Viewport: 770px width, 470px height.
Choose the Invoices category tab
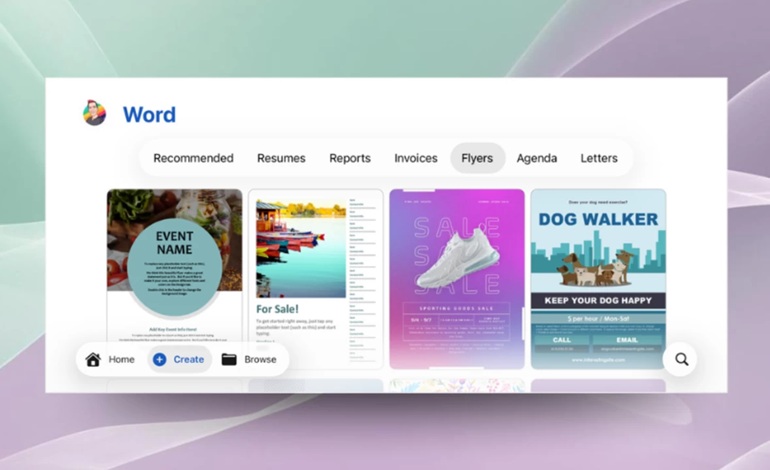click(416, 158)
